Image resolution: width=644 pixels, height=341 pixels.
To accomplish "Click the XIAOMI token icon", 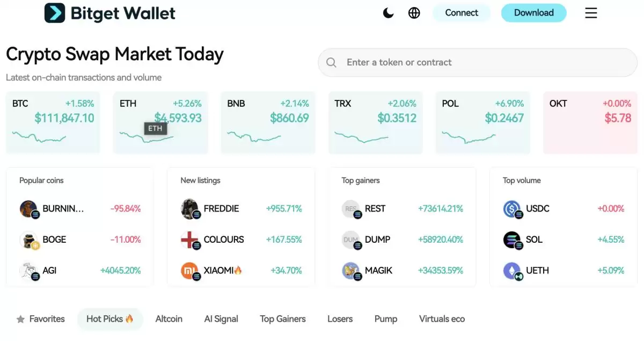I will point(190,271).
